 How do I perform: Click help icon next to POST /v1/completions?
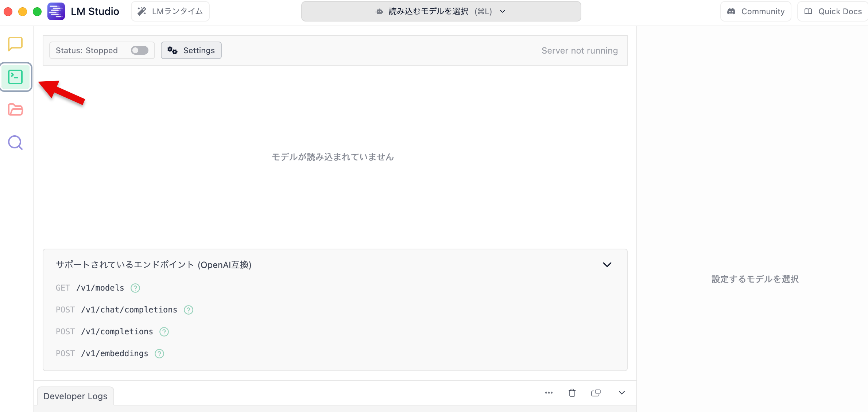[x=164, y=332]
